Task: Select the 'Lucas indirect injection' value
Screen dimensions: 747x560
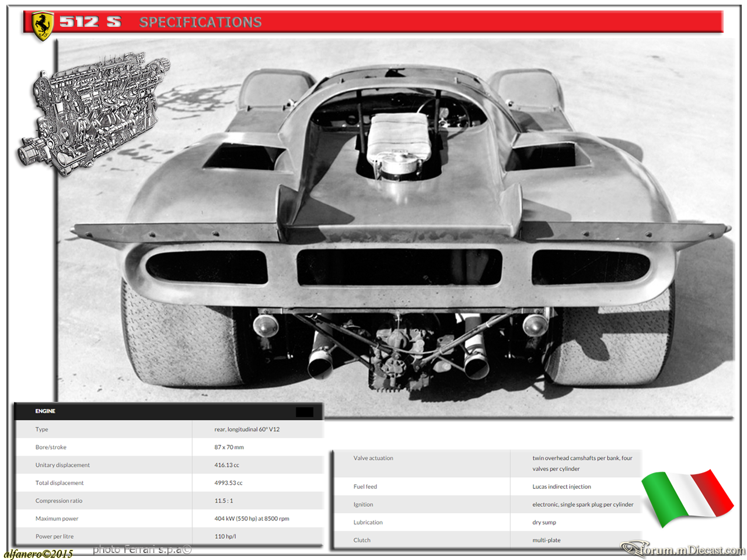Action: [561, 487]
